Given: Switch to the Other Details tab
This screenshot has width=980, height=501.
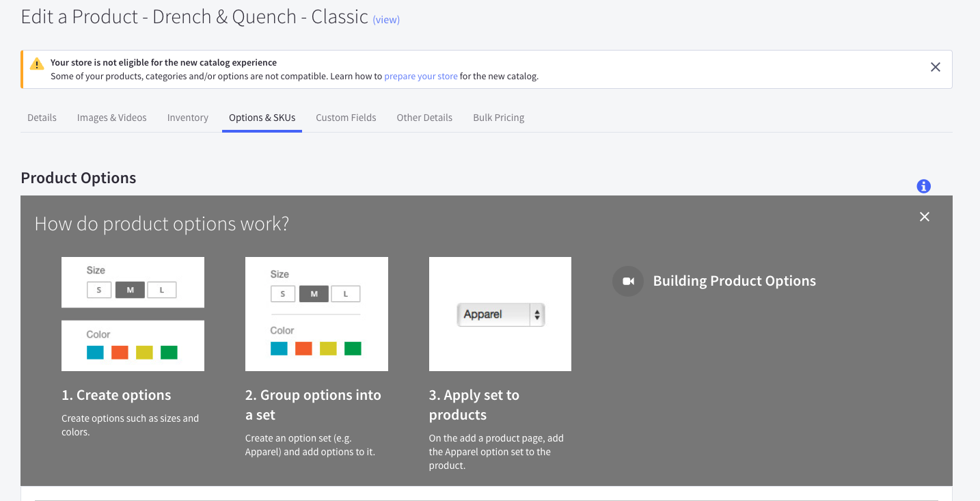Looking at the screenshot, I should tap(424, 118).
